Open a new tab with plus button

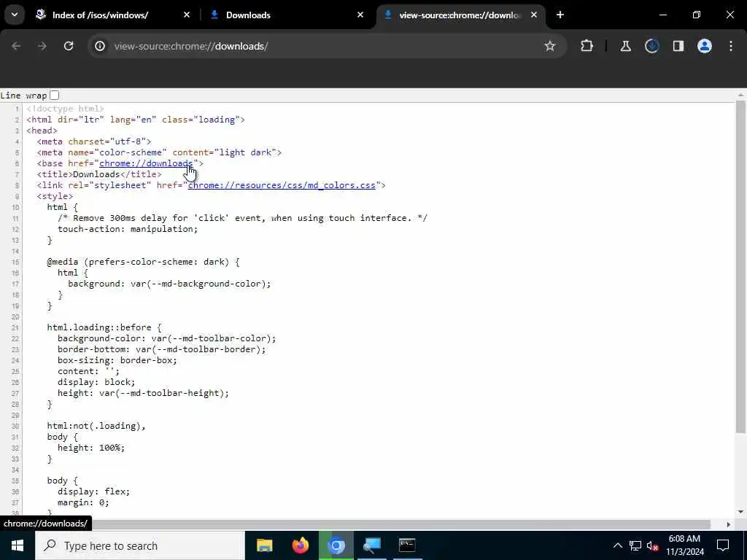click(x=560, y=15)
